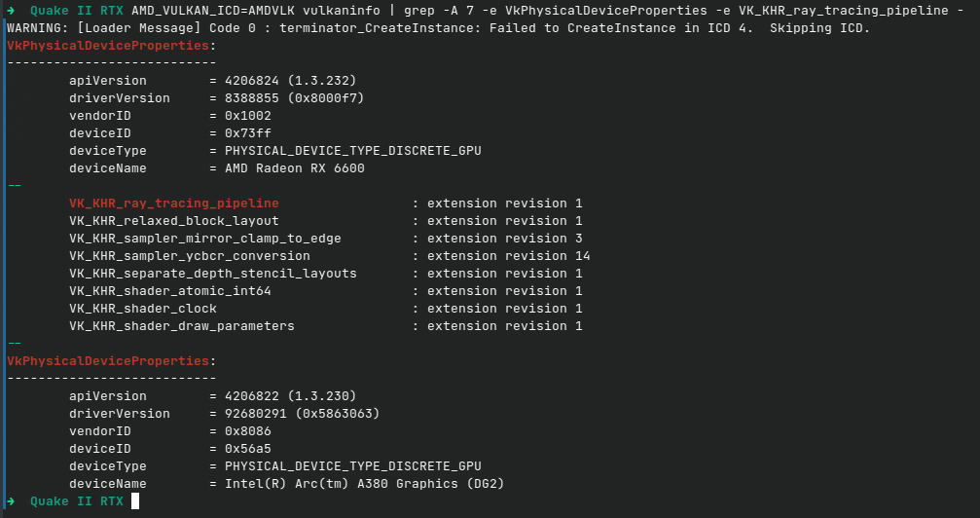Click the extension revision 14 text

(509, 256)
